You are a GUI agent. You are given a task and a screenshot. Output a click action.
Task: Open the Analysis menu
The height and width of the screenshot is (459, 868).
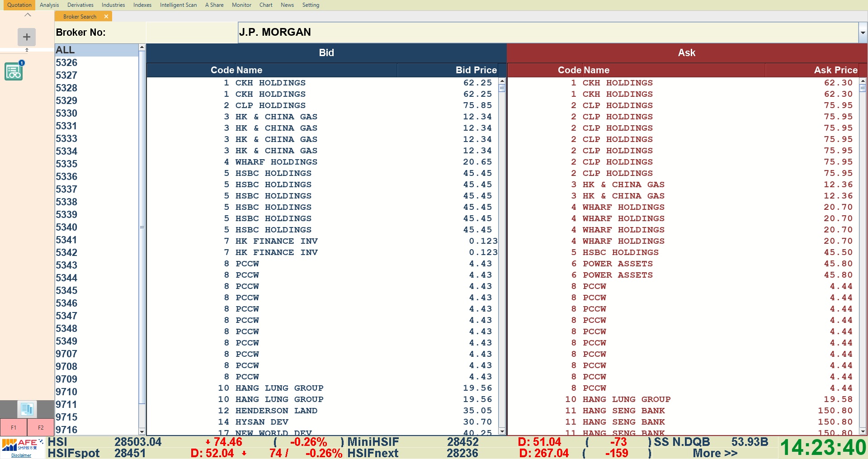(x=49, y=5)
